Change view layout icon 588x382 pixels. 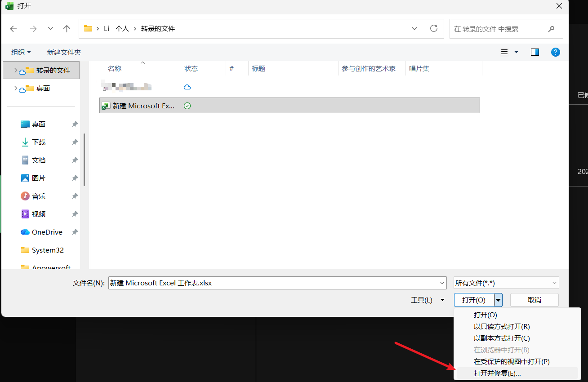pyautogui.click(x=505, y=52)
